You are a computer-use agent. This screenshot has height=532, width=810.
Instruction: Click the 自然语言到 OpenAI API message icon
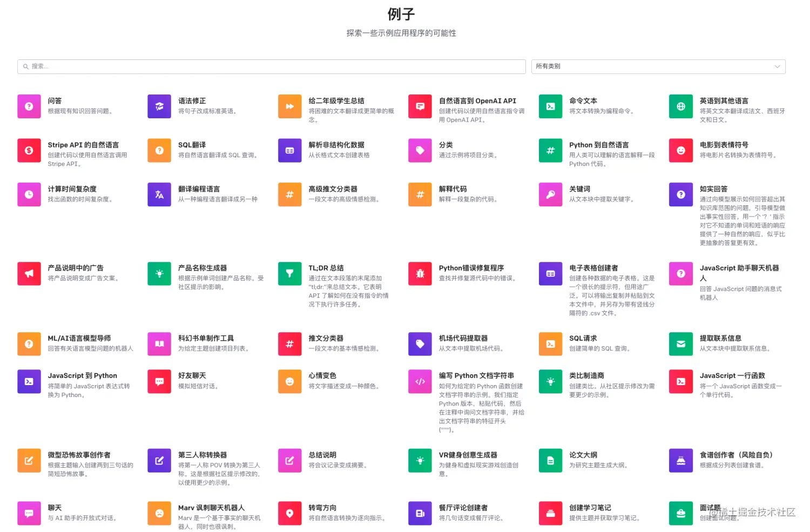[x=420, y=106]
